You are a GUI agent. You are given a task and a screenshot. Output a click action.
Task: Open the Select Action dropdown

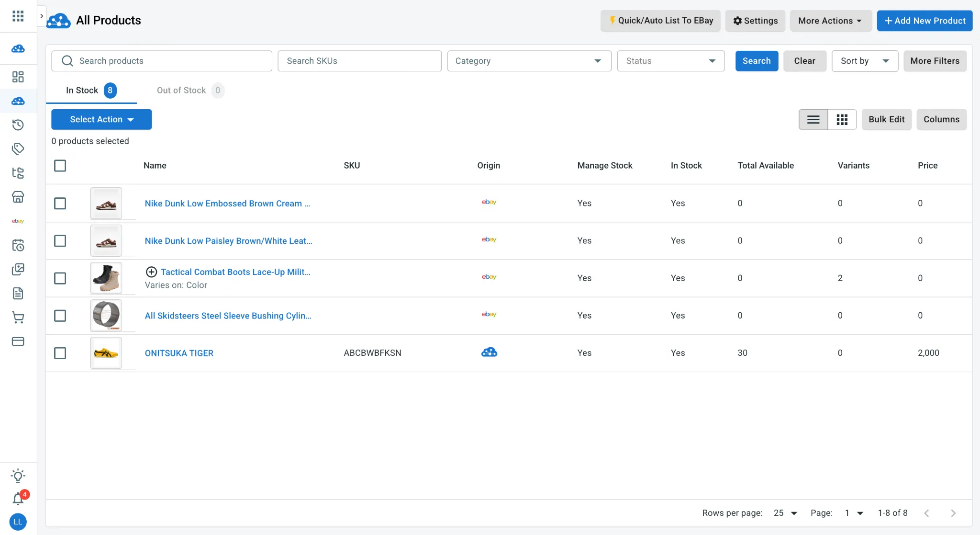(x=101, y=119)
